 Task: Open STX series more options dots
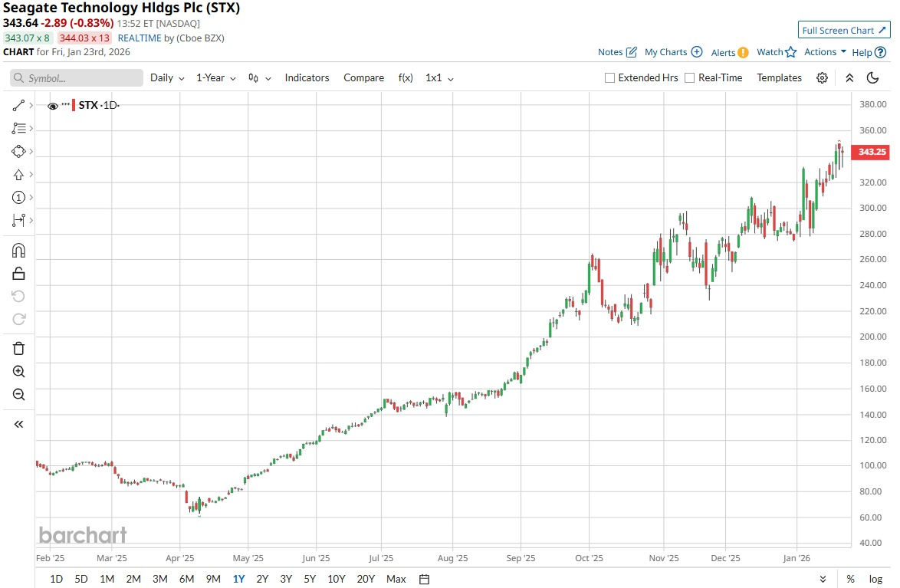[65, 104]
